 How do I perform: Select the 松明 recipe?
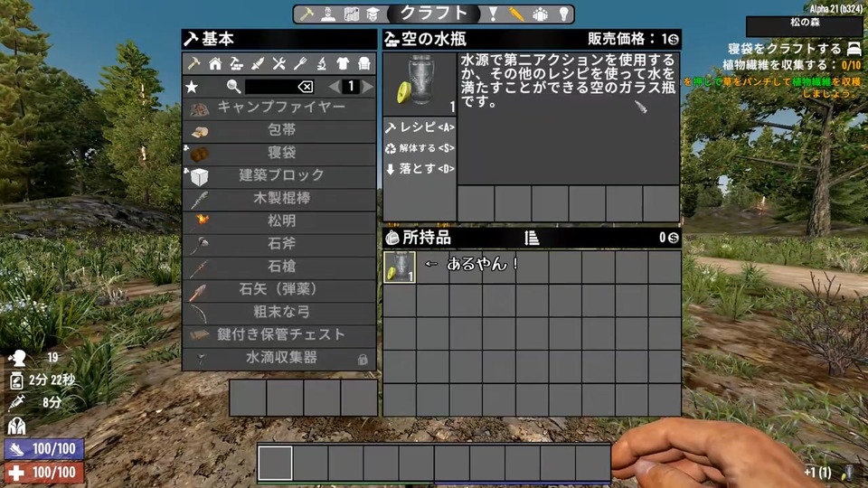pos(279,221)
